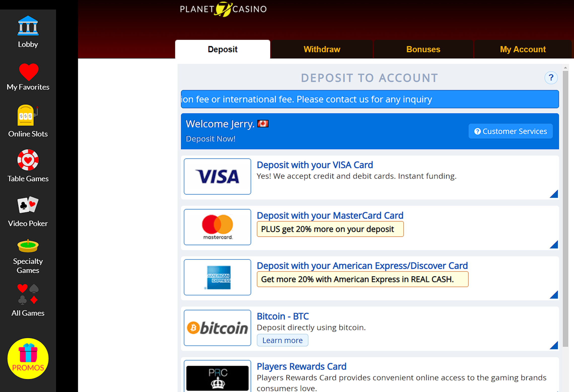This screenshot has height=392, width=574.
Task: Switch to the Withdraw tab
Action: coord(322,49)
